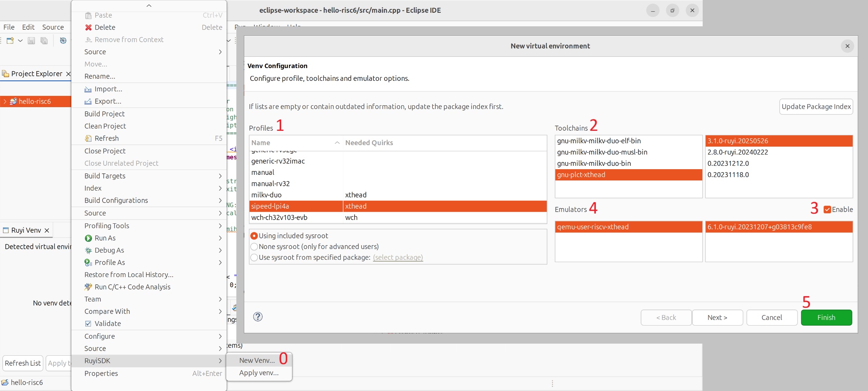Viewport: 868px width, 391px height.
Task: Open the New wizard dropdown arrow
Action: [x=20, y=40]
